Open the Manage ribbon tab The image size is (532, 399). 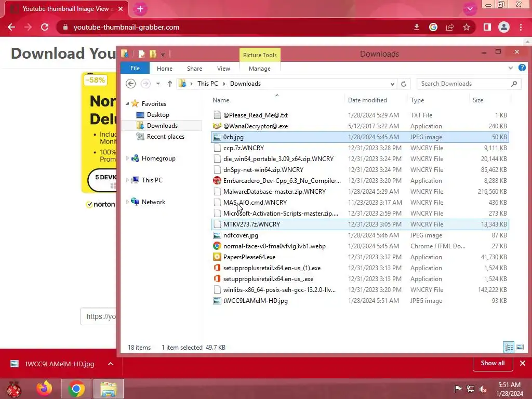(x=260, y=69)
